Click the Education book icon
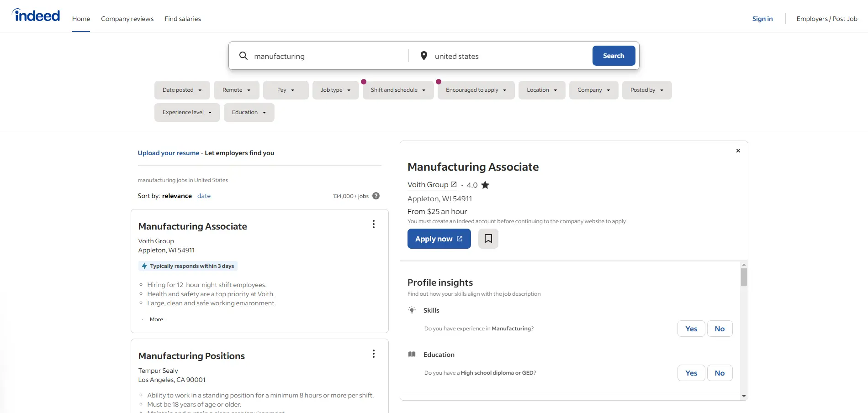 (412, 354)
